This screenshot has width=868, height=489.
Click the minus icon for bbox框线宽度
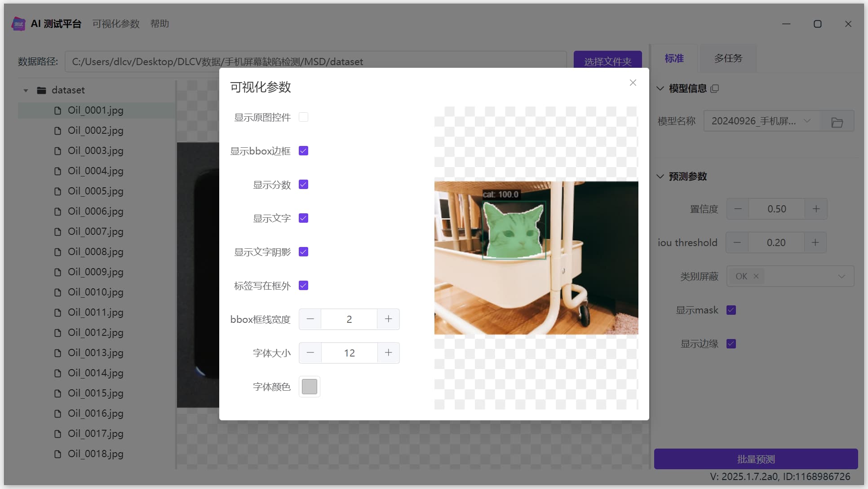[310, 319]
